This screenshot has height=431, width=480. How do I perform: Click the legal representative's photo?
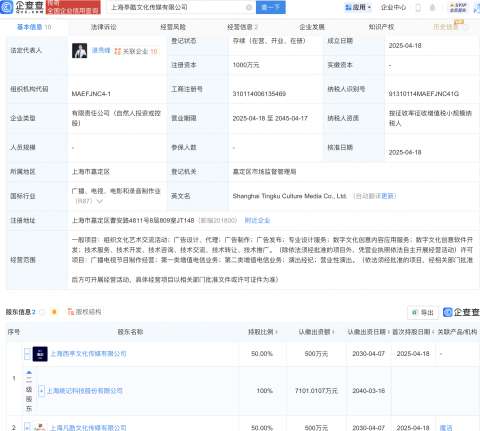tap(79, 51)
